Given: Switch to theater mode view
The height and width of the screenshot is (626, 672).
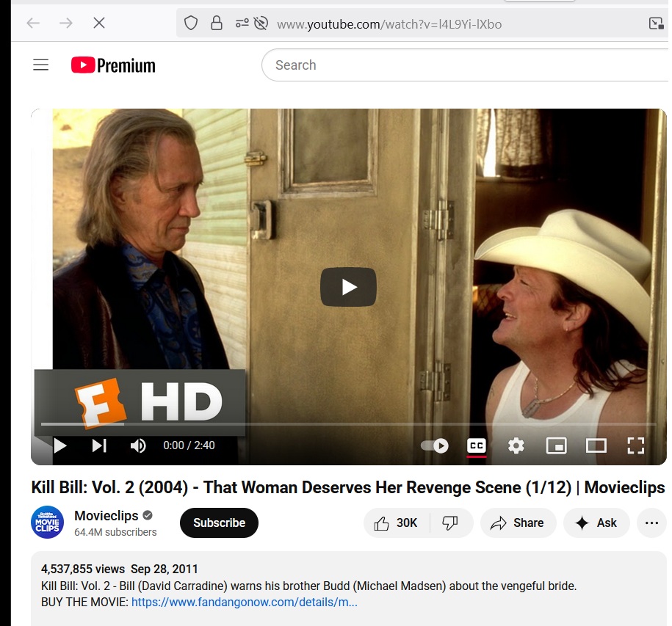Looking at the screenshot, I should pos(596,445).
